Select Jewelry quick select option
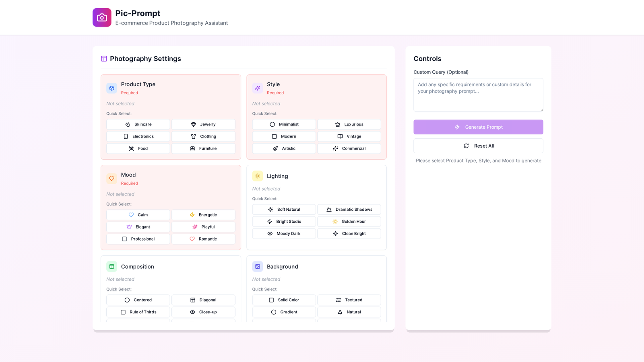This screenshot has height=362, width=644. [x=203, y=124]
